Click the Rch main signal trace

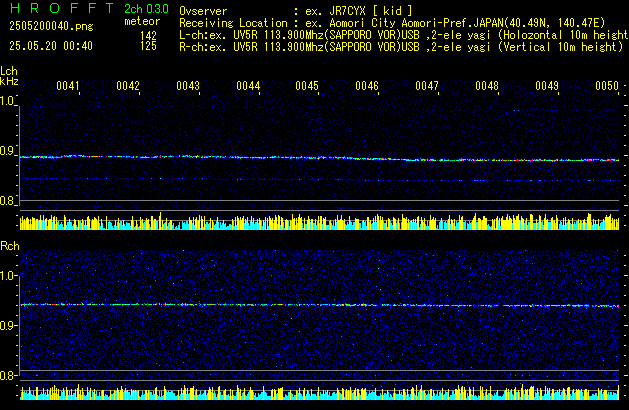[x=320, y=305]
